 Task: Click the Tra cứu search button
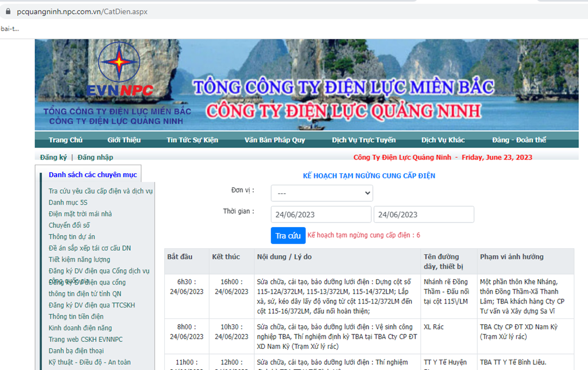click(288, 236)
